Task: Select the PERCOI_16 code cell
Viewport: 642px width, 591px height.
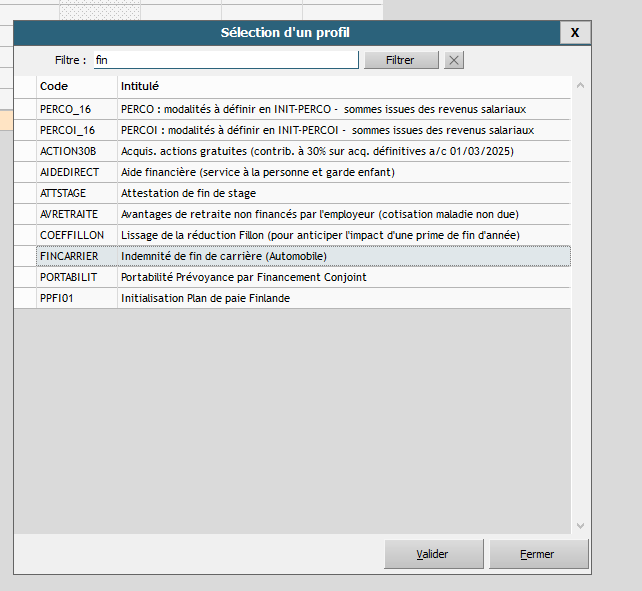Action: point(77,130)
